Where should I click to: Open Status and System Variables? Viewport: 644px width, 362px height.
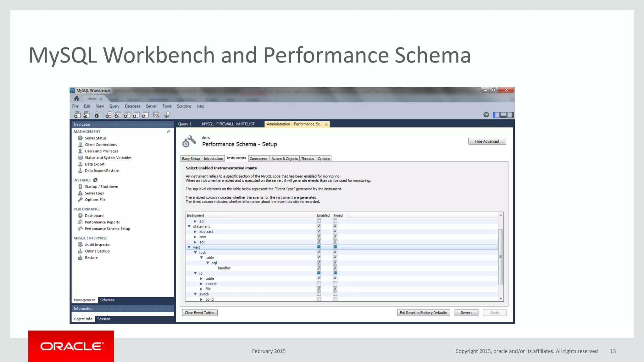(108, 158)
